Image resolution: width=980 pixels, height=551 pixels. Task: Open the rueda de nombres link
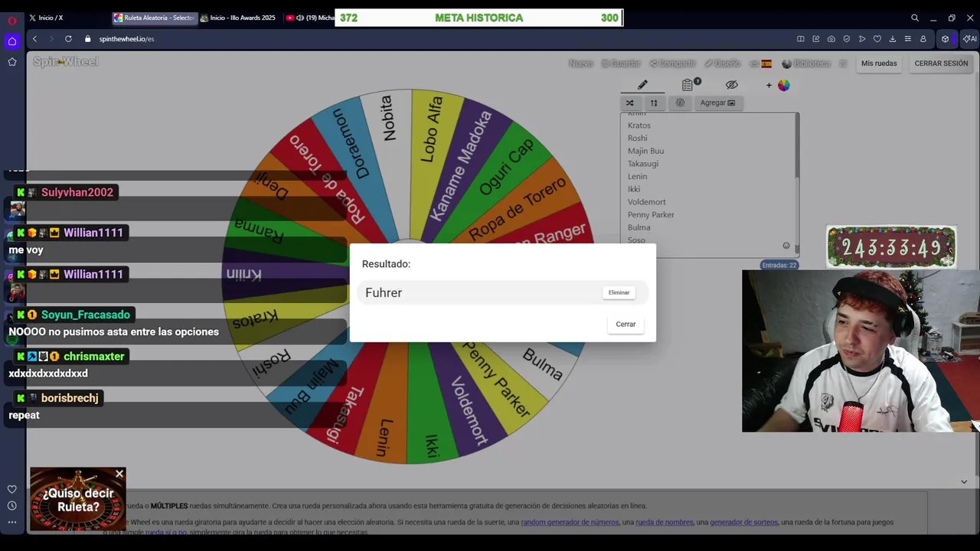click(x=665, y=522)
